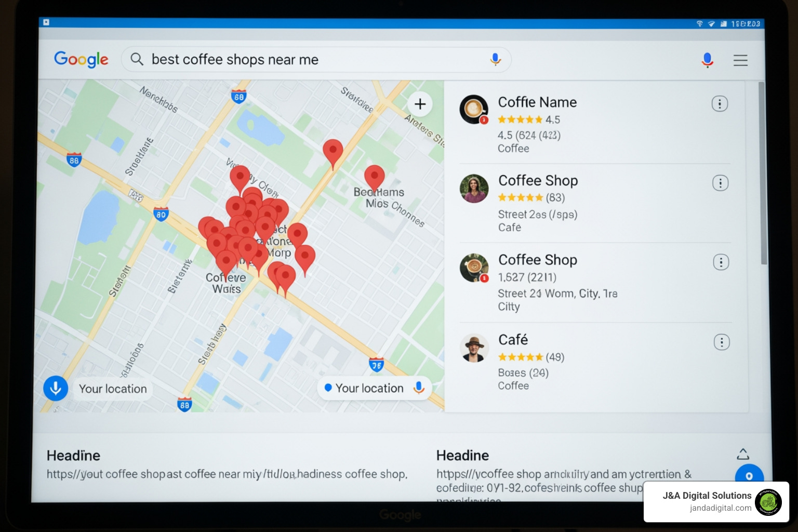Image resolution: width=798 pixels, height=532 pixels.
Task: Open the Coffie Name result title
Action: pos(537,102)
